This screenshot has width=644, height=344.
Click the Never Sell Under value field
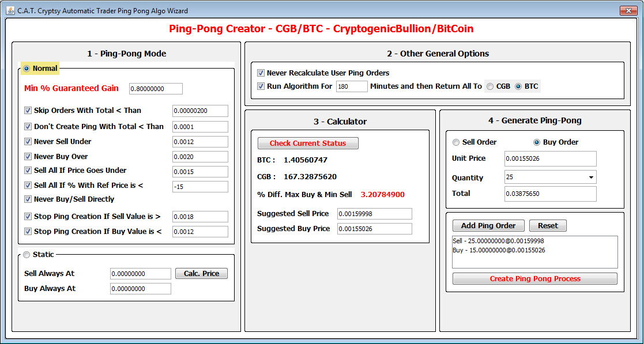200,142
